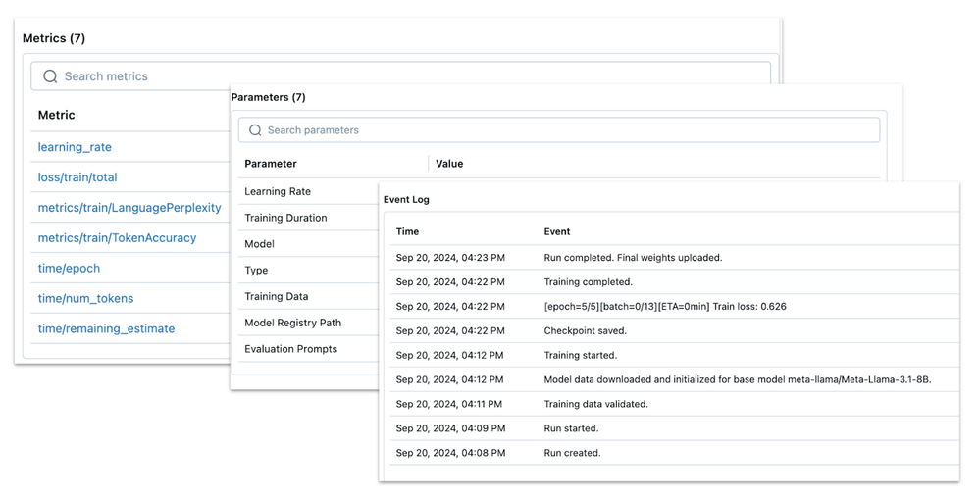The height and width of the screenshot is (500, 980).
Task: Click the Checkpoint saved event row
Action: [x=585, y=331]
